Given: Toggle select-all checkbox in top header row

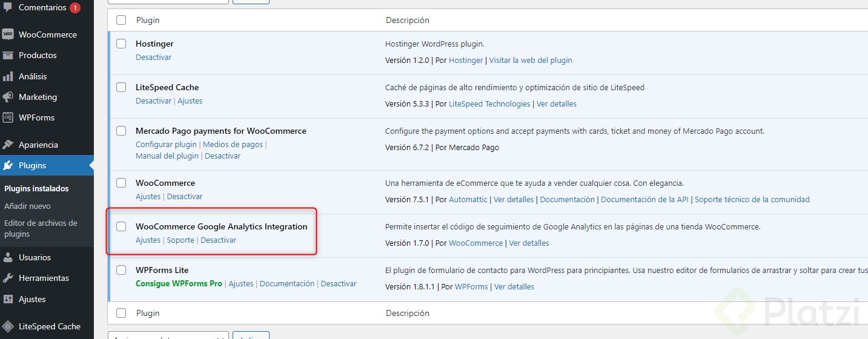Looking at the screenshot, I should pos(121,20).
